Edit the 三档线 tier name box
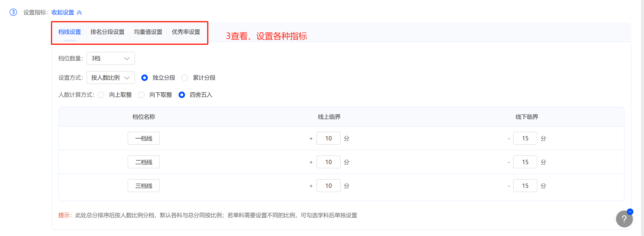 [x=144, y=186]
